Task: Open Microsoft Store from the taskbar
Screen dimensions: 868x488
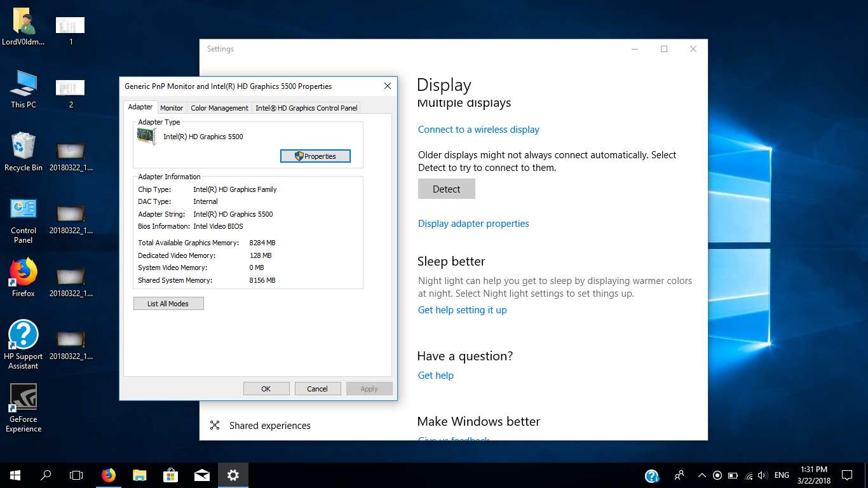Action: click(171, 475)
